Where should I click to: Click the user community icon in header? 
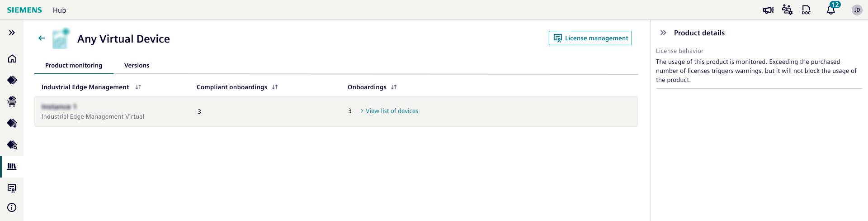[787, 10]
